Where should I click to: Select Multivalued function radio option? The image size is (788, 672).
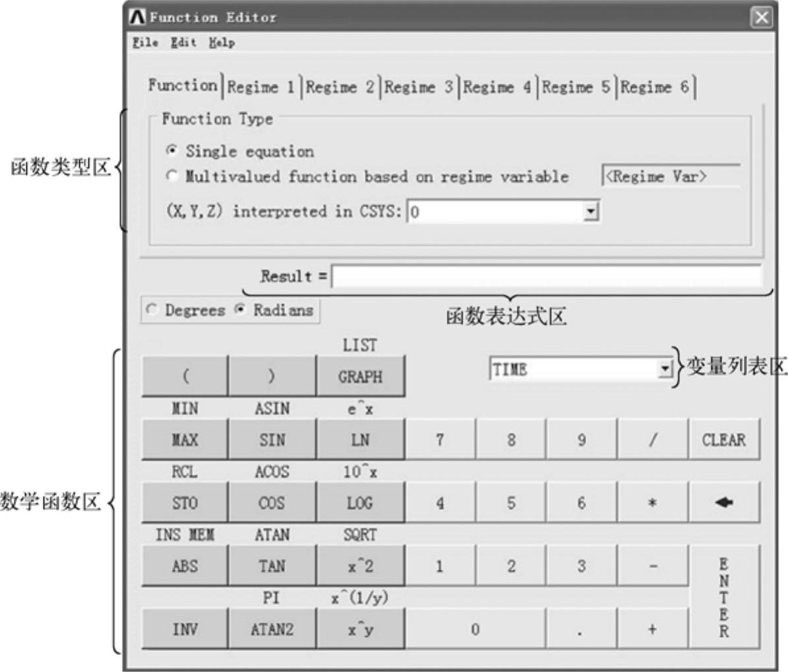(171, 177)
